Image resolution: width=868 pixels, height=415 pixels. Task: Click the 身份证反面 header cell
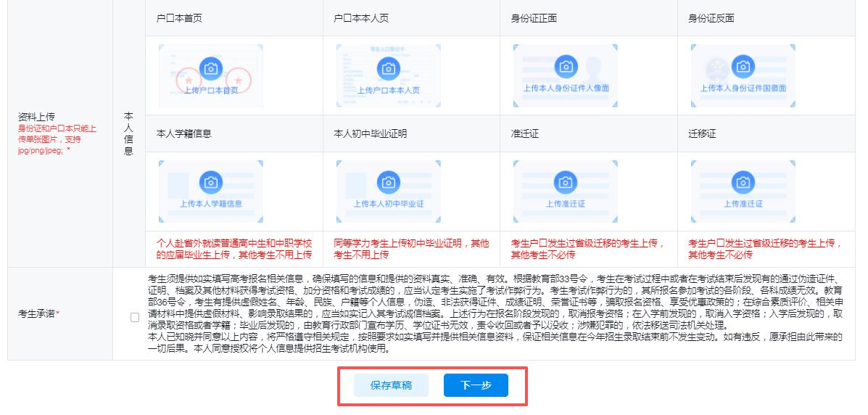coord(766,18)
